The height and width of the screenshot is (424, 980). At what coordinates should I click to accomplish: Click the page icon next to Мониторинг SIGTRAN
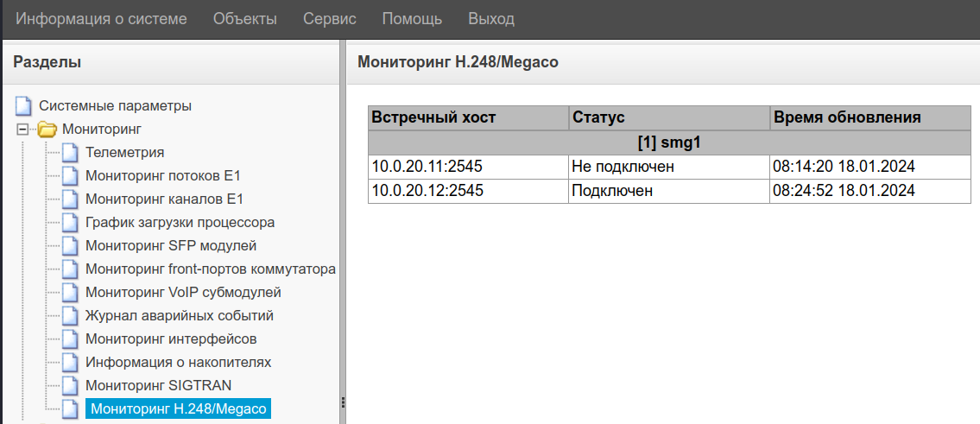pos(70,386)
